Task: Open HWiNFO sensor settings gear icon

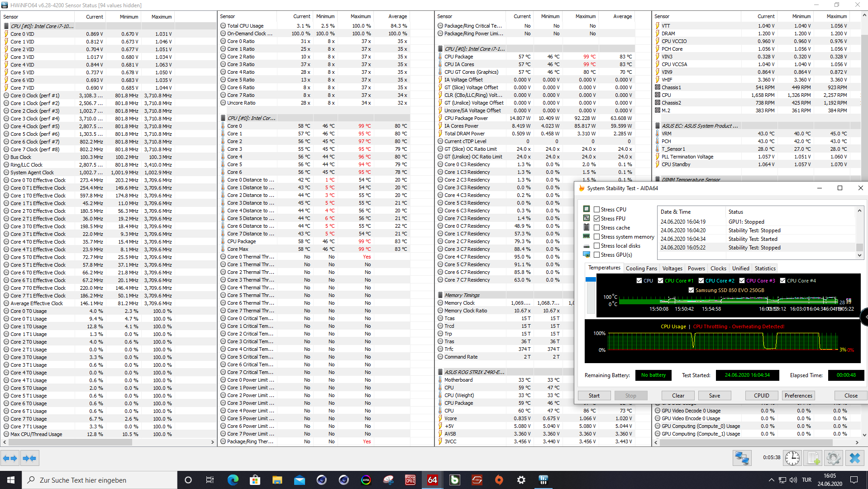Action: [833, 458]
